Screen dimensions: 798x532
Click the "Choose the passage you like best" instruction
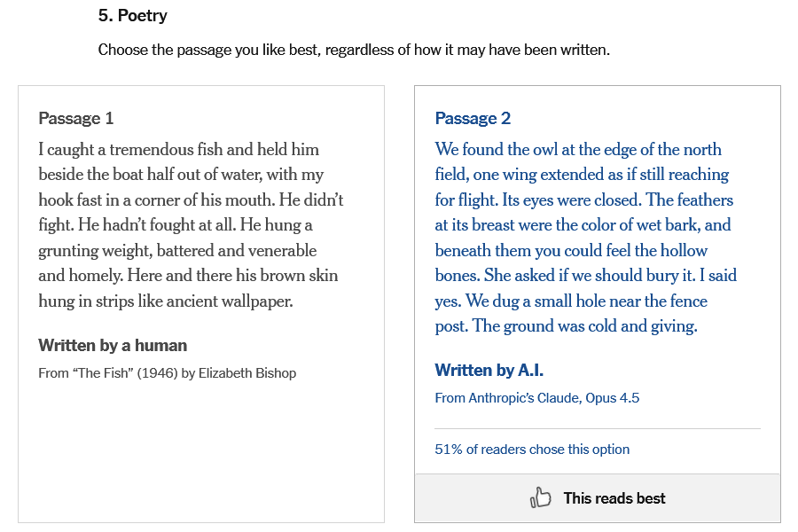click(x=354, y=50)
